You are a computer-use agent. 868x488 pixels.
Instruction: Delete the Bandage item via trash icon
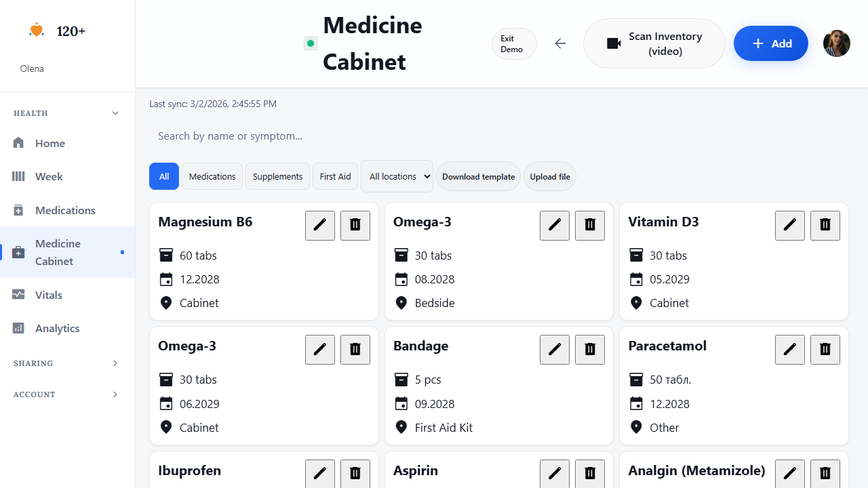(x=589, y=349)
